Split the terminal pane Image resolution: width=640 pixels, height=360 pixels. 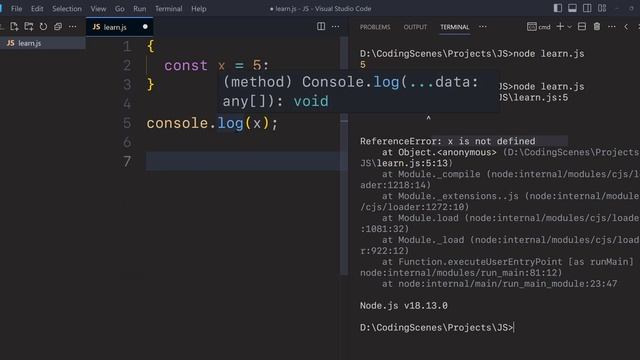pyautogui.click(x=582, y=27)
